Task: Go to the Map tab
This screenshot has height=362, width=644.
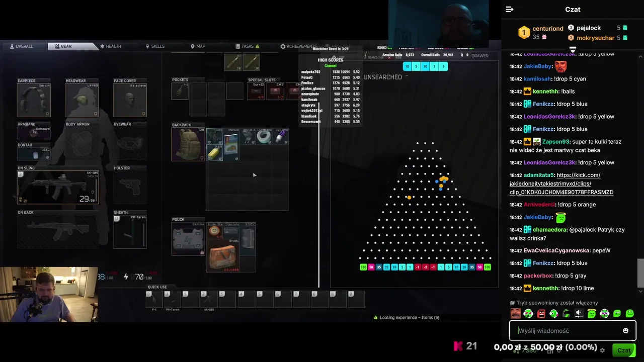Action: [198, 46]
